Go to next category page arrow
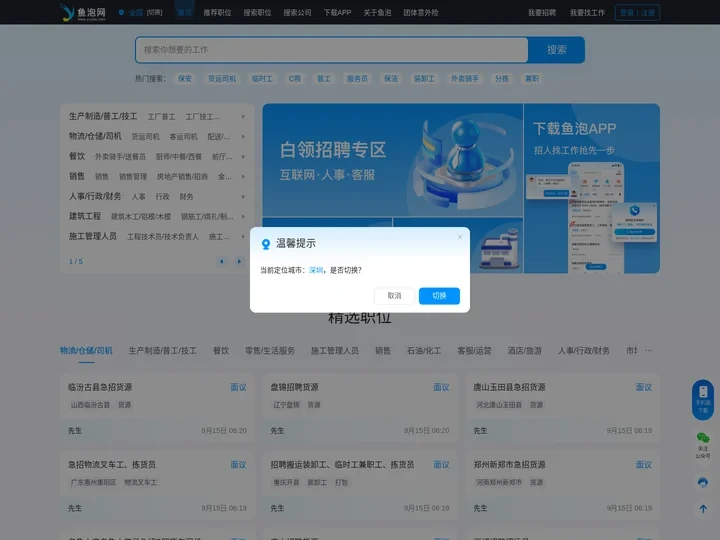The image size is (720, 540). click(x=239, y=261)
